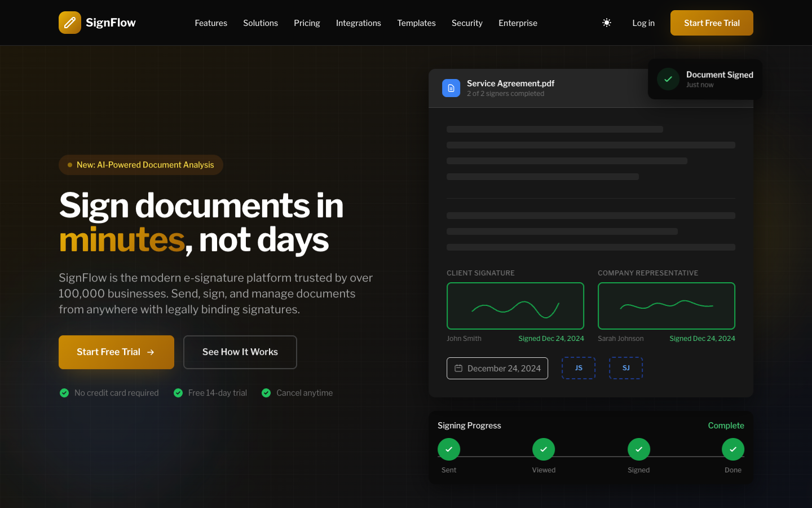The image size is (812, 508).
Task: Select the Pricing menu item
Action: (307, 23)
